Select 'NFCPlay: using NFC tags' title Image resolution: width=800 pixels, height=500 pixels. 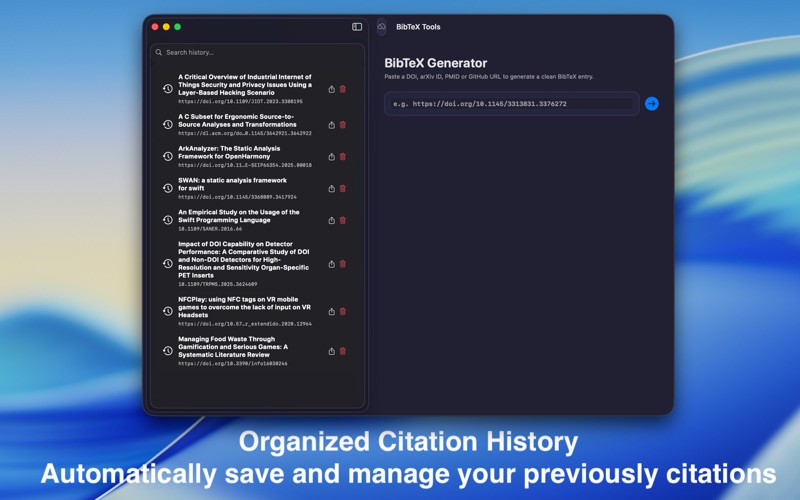coord(244,307)
